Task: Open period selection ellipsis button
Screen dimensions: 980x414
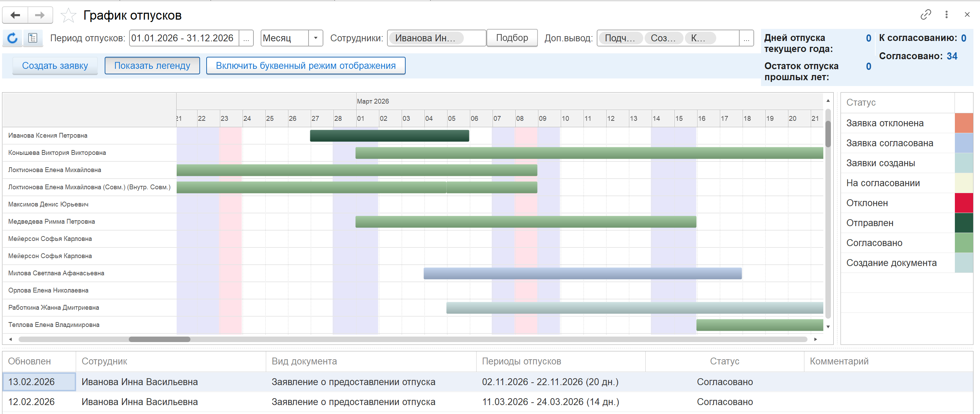Action: click(247, 39)
